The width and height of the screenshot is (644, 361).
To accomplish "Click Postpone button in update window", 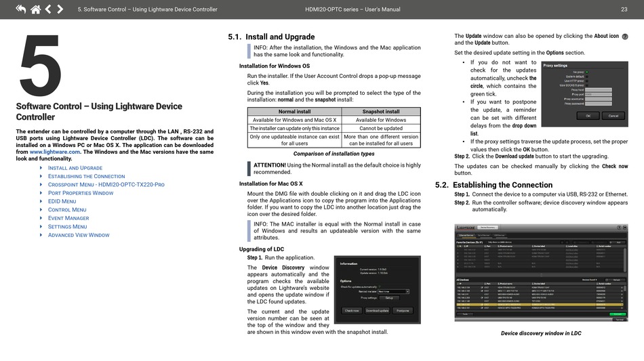I will pos(403,311).
